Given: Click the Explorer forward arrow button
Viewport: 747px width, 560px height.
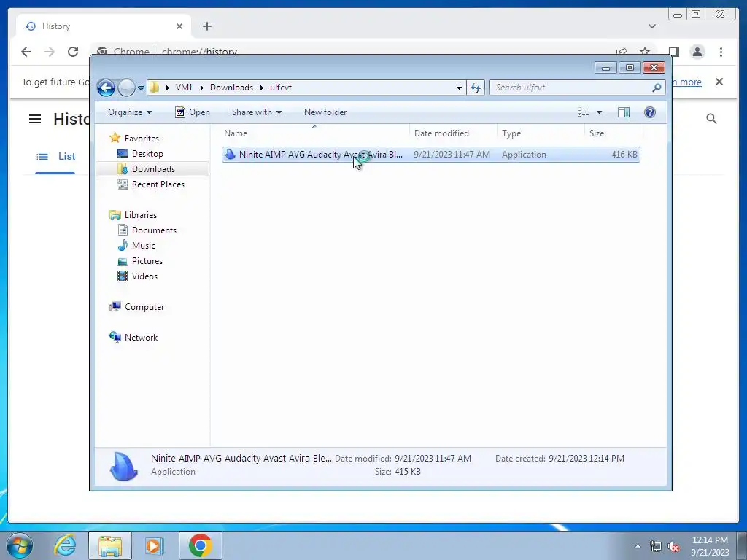Looking at the screenshot, I should click(x=126, y=87).
